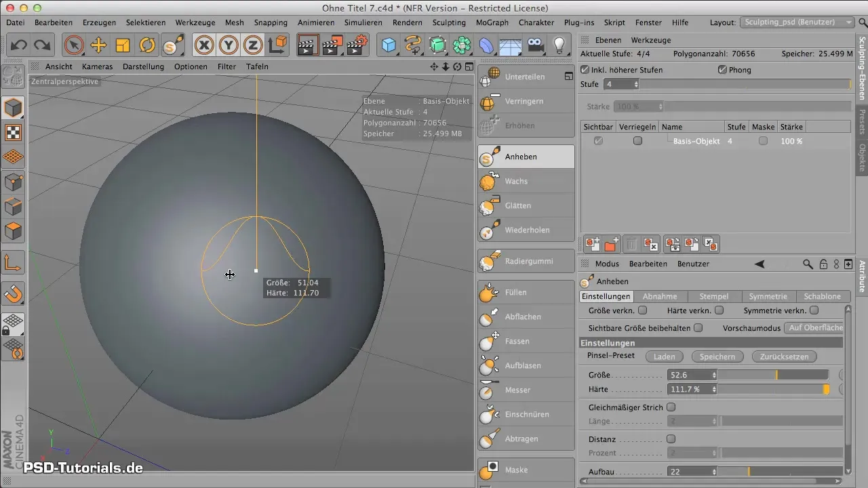Toggle Inkl. höherer Stufen checkbox
Image resolution: width=868 pixels, height=488 pixels.
click(585, 70)
